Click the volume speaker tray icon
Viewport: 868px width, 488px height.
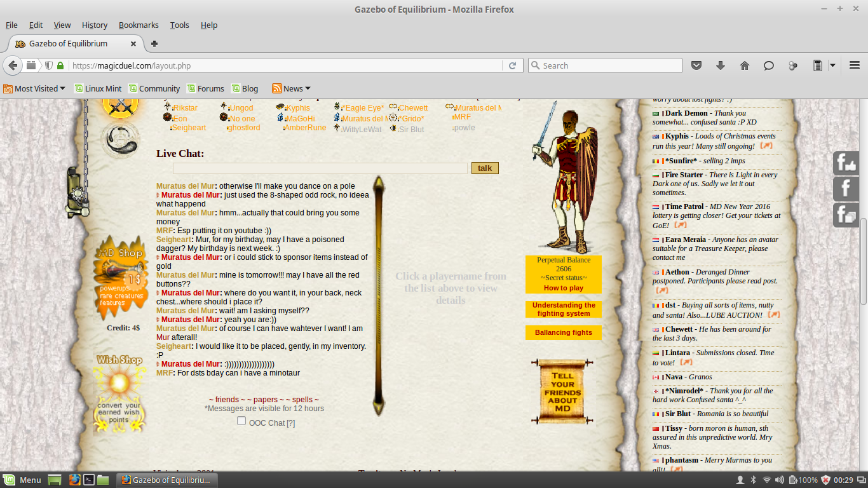pos(781,480)
